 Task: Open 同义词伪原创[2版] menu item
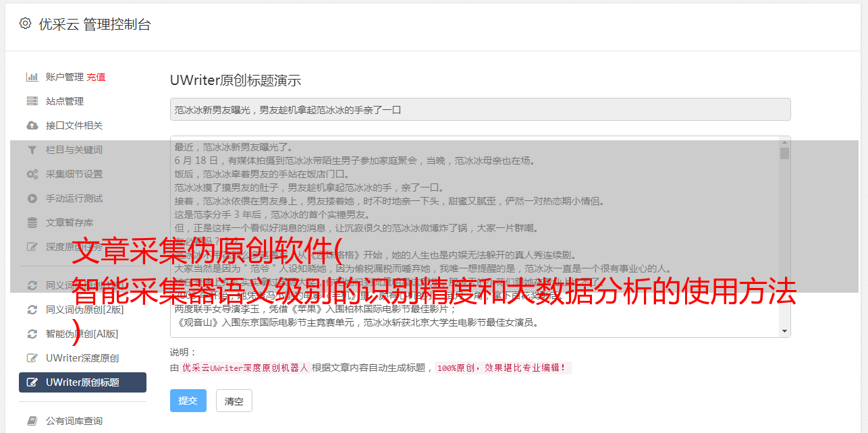click(82, 310)
